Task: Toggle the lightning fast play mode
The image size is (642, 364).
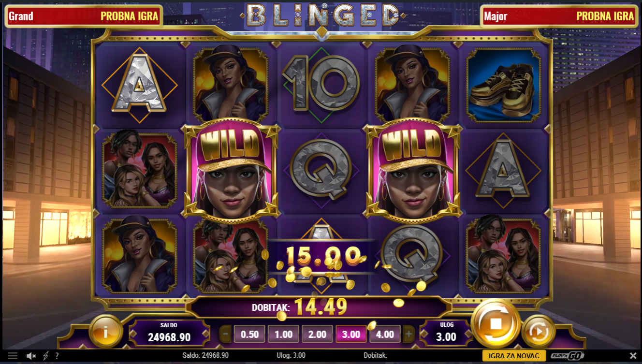Action: tap(46, 356)
